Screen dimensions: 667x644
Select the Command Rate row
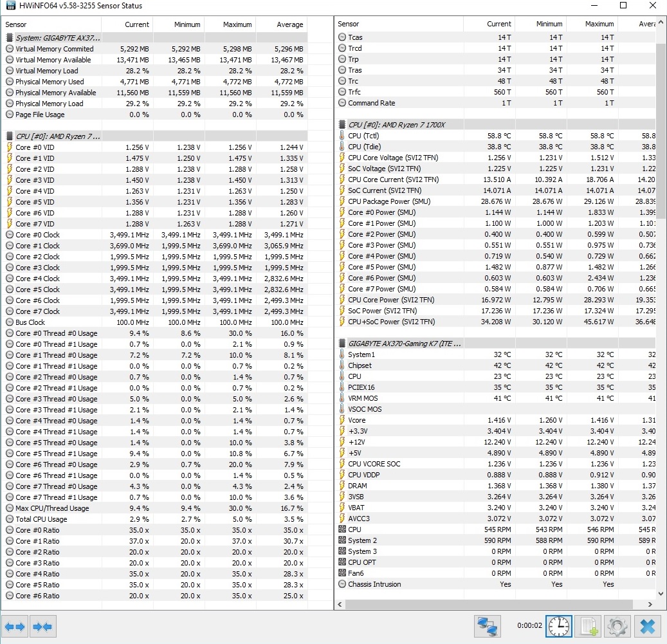495,103
